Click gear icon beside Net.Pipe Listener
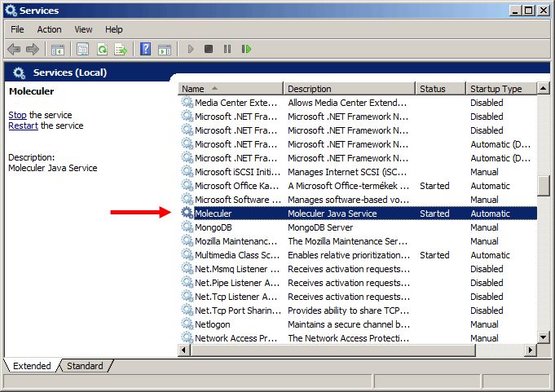Viewport: 555px width, 392px height. (x=187, y=282)
